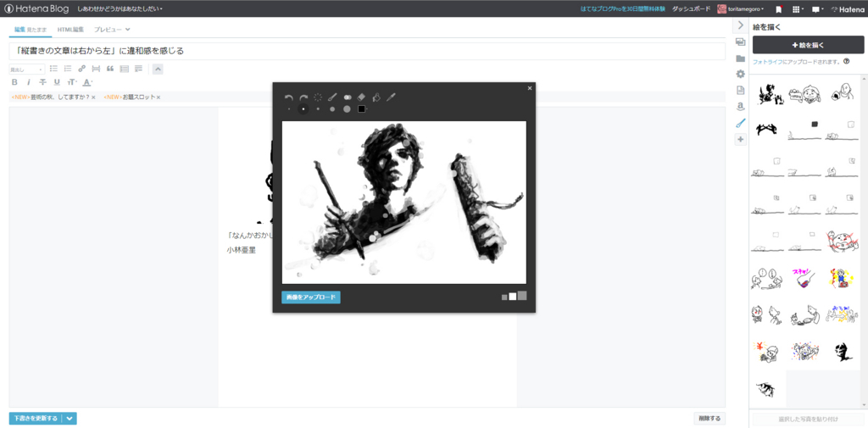Screen dimensions: 868x428
Task: Insert table of contents icon
Action: 125,69
